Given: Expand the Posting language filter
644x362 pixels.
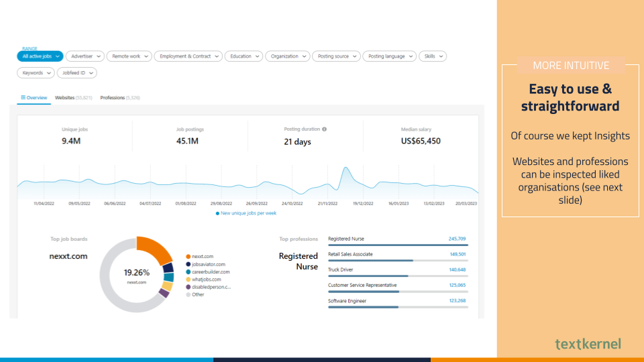Looking at the screenshot, I should click(x=389, y=56).
